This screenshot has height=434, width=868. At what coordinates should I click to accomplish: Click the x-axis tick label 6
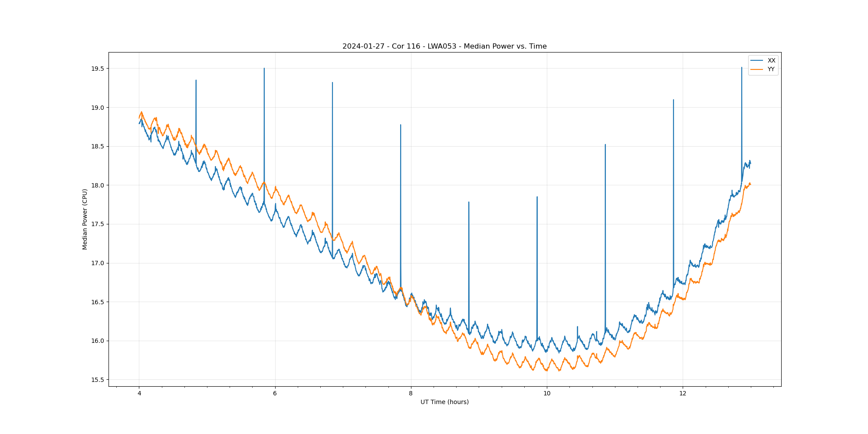coord(275,394)
